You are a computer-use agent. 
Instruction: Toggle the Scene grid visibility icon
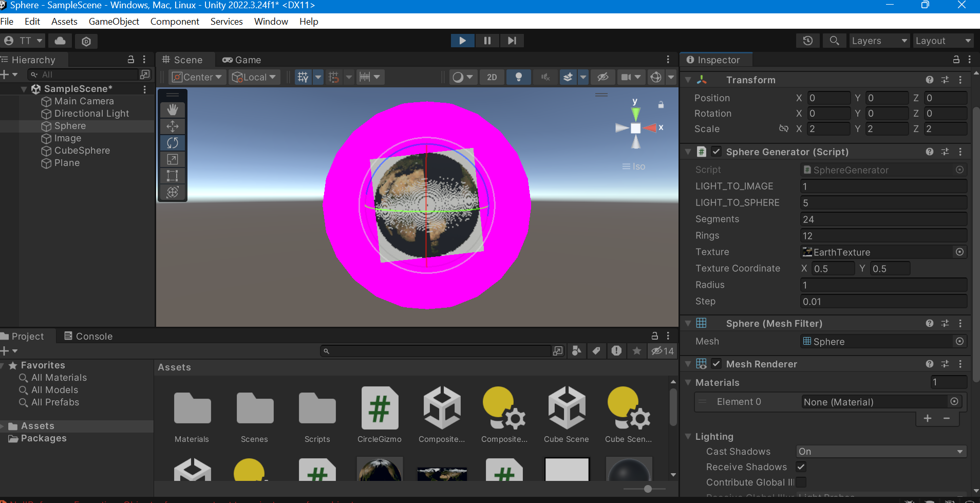pos(303,77)
